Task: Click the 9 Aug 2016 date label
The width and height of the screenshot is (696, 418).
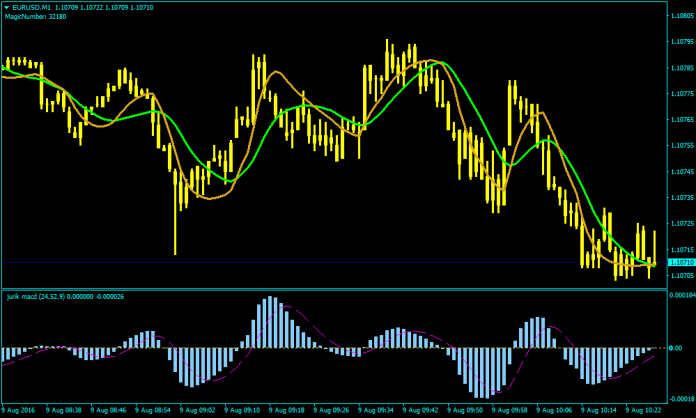Action: pyautogui.click(x=17, y=410)
